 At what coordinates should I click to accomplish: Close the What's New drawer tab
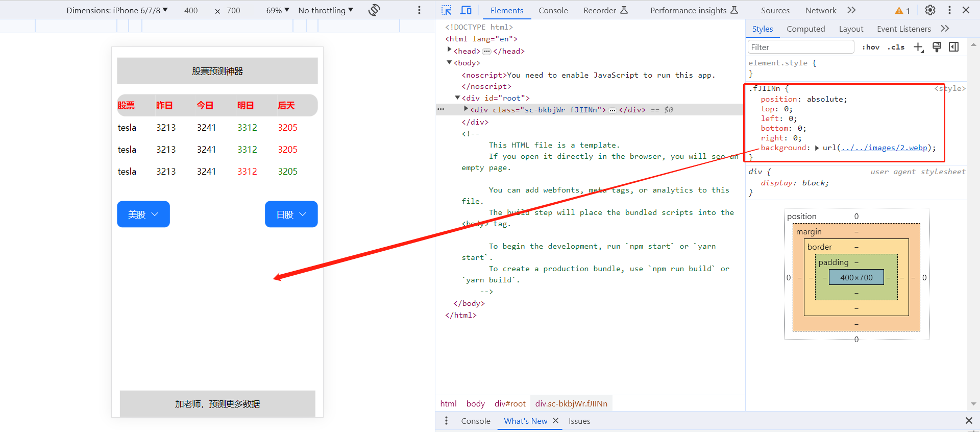(556, 421)
